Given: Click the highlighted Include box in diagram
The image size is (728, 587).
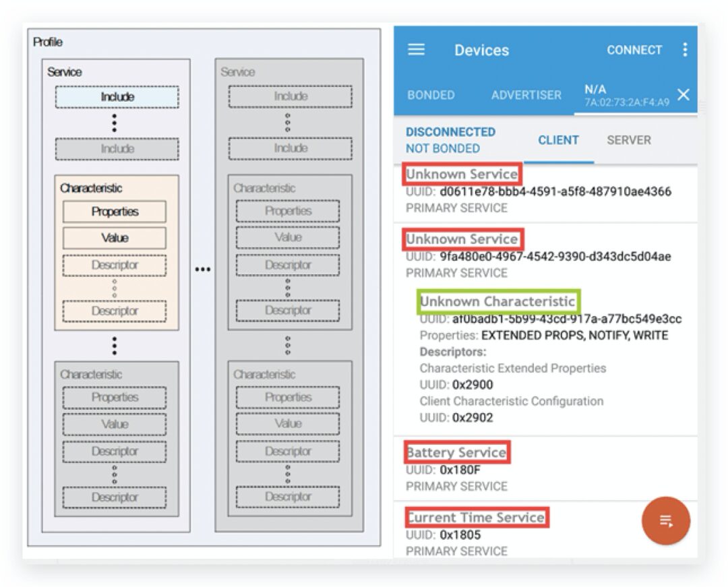Looking at the screenshot, I should pyautogui.click(x=117, y=97).
